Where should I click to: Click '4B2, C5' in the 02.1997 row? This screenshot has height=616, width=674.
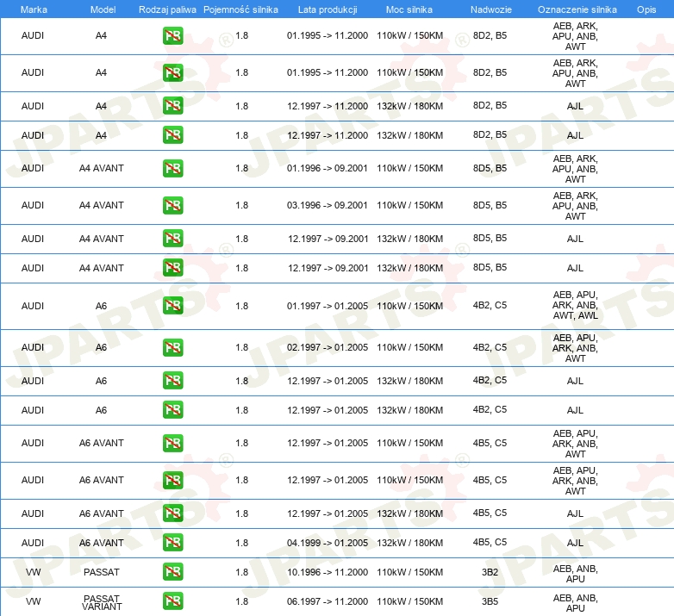coord(490,347)
